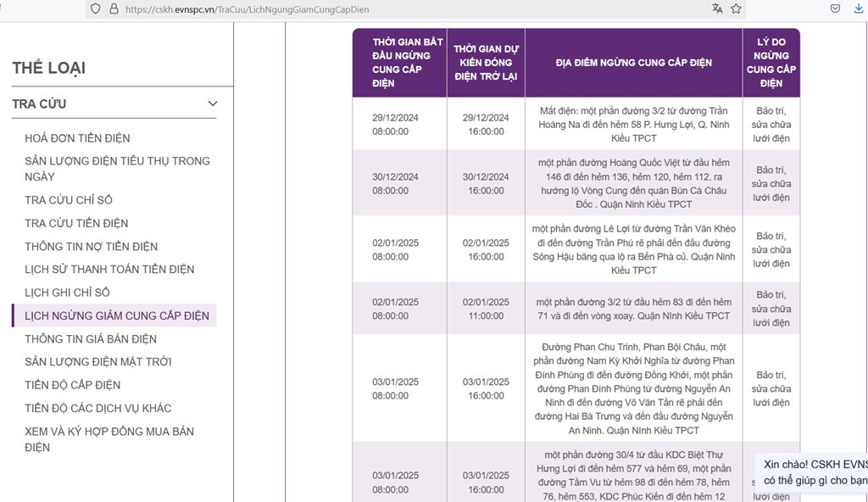Click location about đường Hoàng Quốc Việt
Viewport: 868px width, 502px height.
pos(634,183)
